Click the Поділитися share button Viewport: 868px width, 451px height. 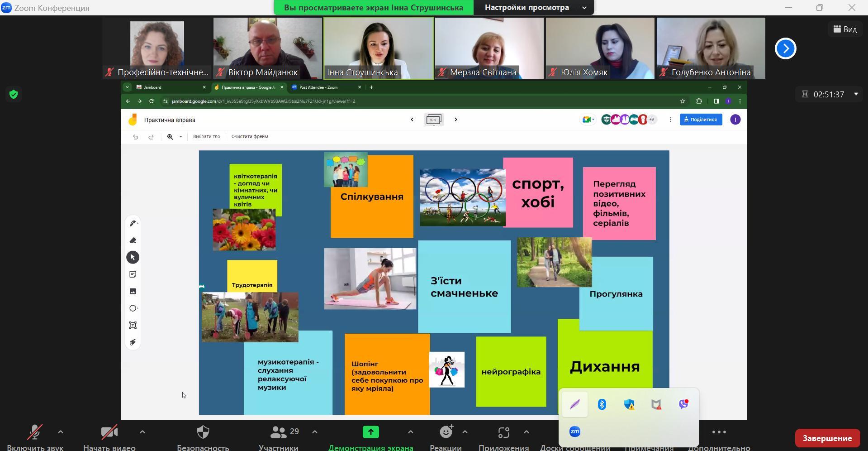click(701, 120)
